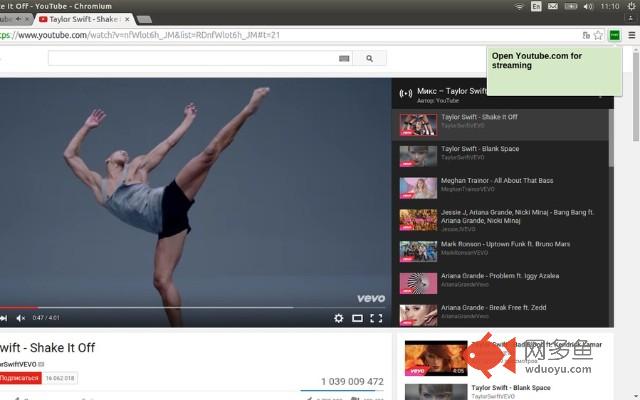Screen dimensions: 640x400
Task: Click the red subscribe button
Action: coord(20,378)
